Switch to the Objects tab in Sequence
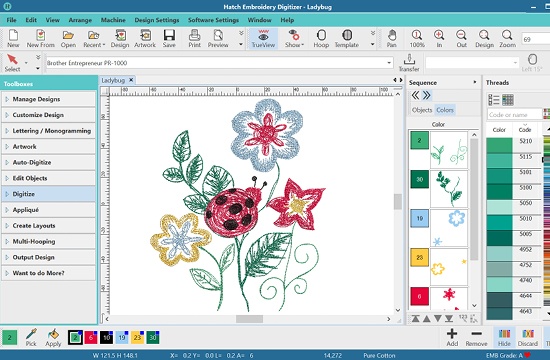The height and width of the screenshot is (360, 550). click(422, 110)
